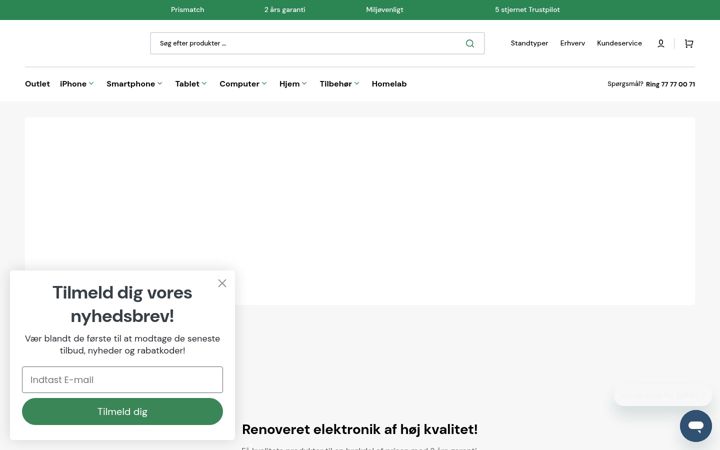Click the 2 års garanti banner text
The width and height of the screenshot is (720, 450).
coord(285,10)
